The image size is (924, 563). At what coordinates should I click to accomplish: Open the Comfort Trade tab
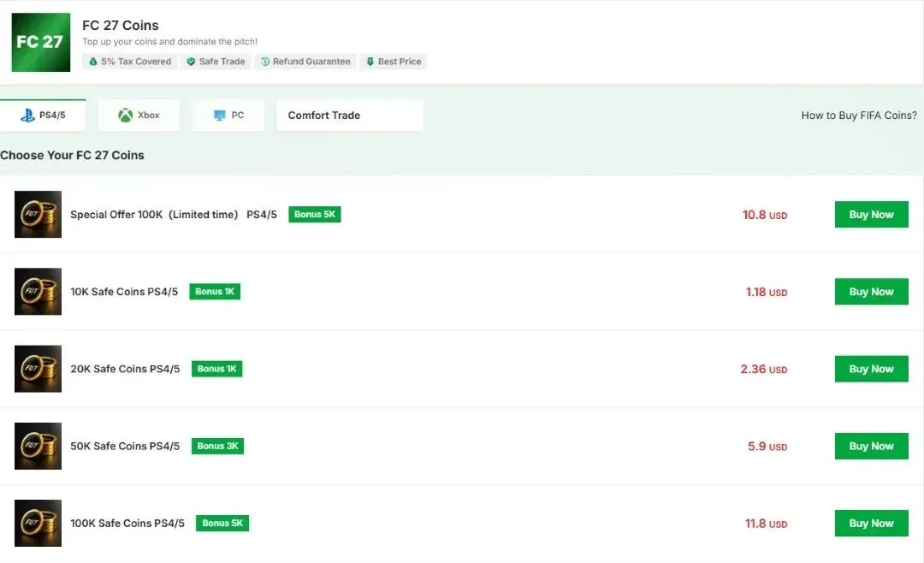349,115
